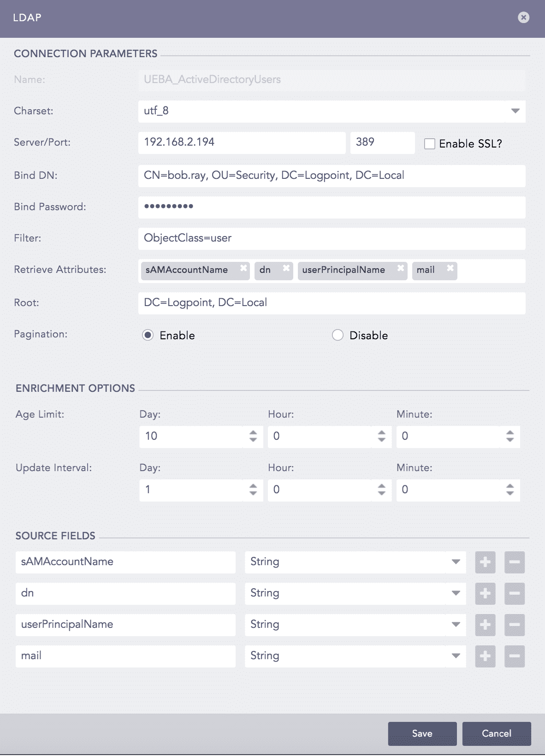
Task: Select the Enable pagination radio button
Action: [148, 335]
